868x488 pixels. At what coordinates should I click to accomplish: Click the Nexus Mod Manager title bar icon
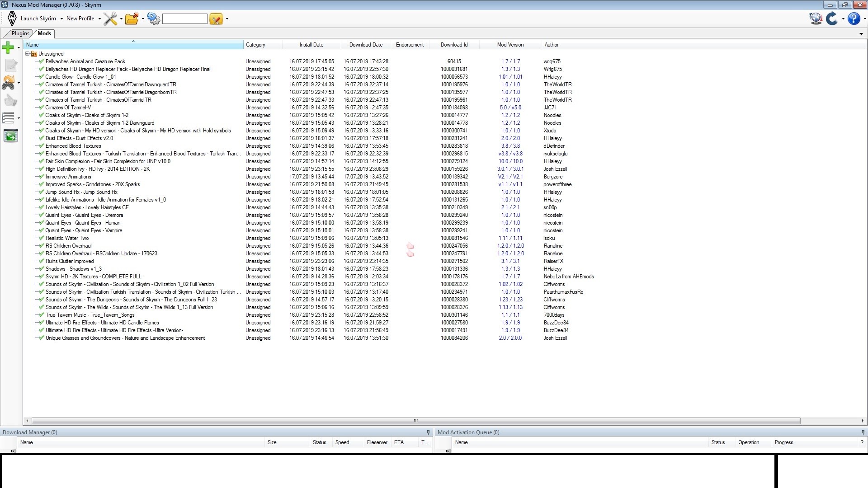coord(5,5)
